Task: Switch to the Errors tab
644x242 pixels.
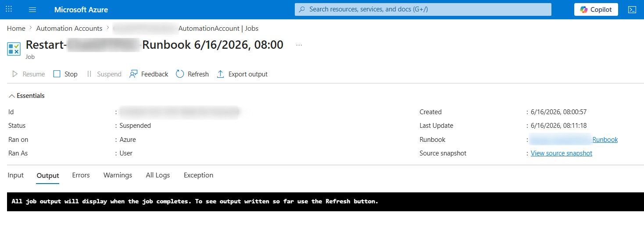Action: (x=81, y=175)
